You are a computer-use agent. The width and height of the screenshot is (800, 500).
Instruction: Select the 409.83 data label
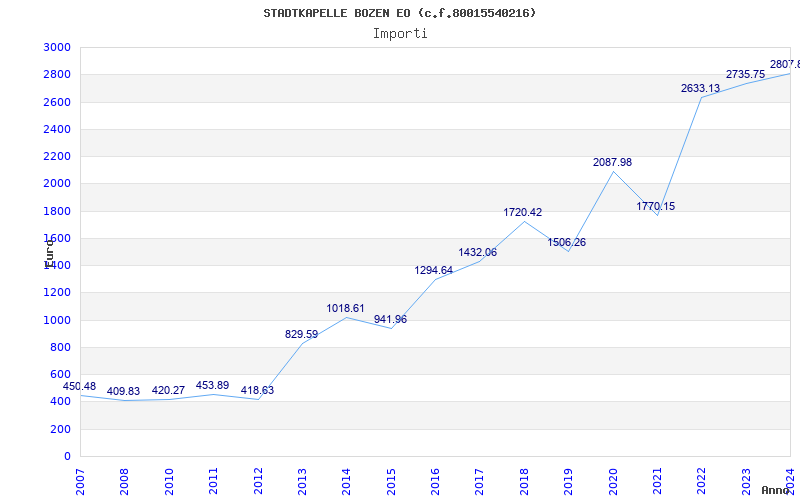123,391
